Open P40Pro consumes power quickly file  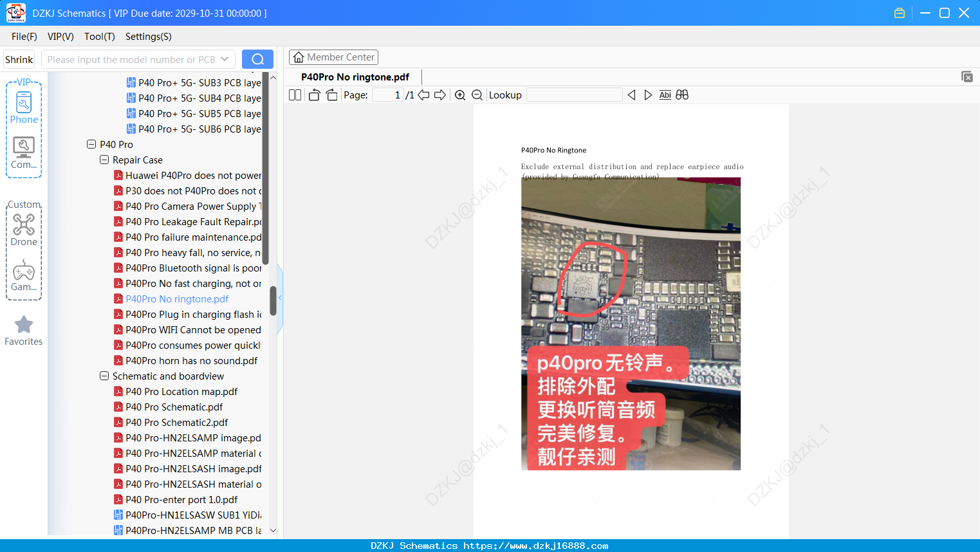(193, 345)
